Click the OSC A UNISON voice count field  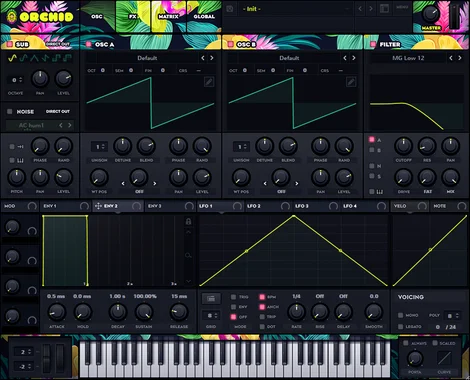click(99, 146)
